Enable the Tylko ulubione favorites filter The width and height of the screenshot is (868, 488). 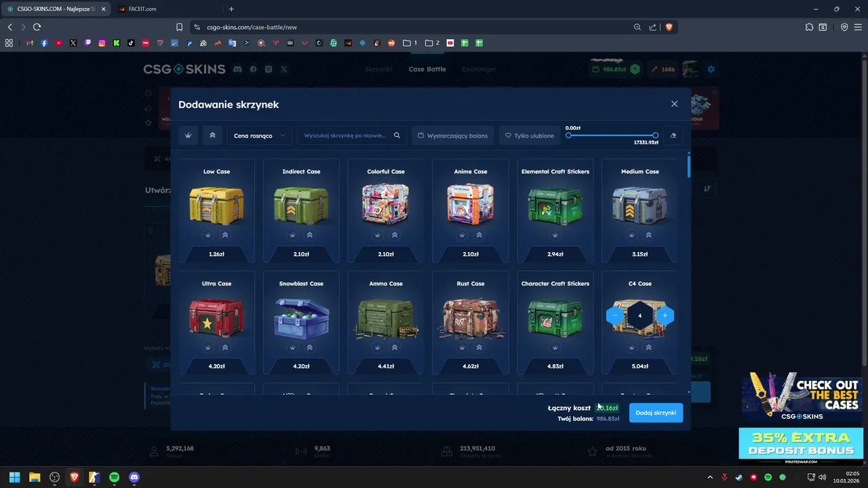[530, 136]
